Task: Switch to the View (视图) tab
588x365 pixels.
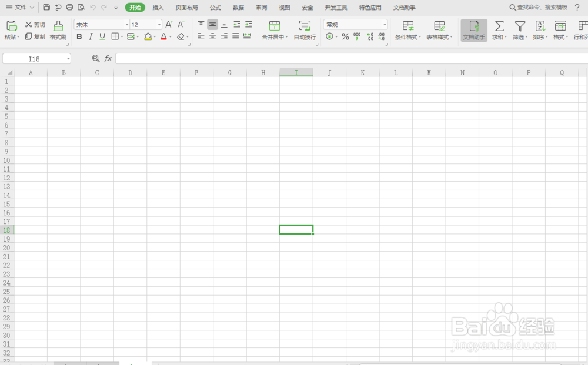Action: click(284, 8)
